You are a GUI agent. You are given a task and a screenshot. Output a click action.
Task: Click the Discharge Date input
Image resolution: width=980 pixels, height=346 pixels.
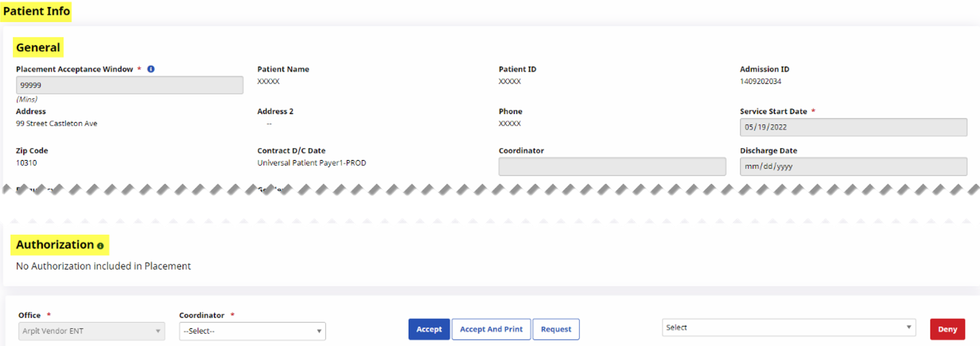(853, 166)
